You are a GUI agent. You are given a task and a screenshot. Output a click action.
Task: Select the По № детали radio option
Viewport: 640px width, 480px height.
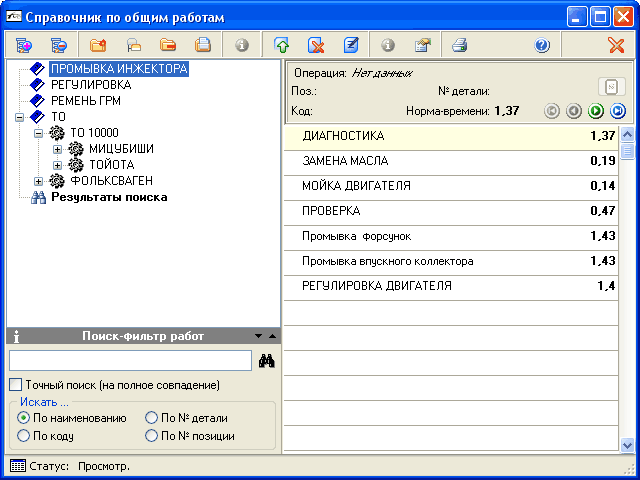(x=151, y=418)
